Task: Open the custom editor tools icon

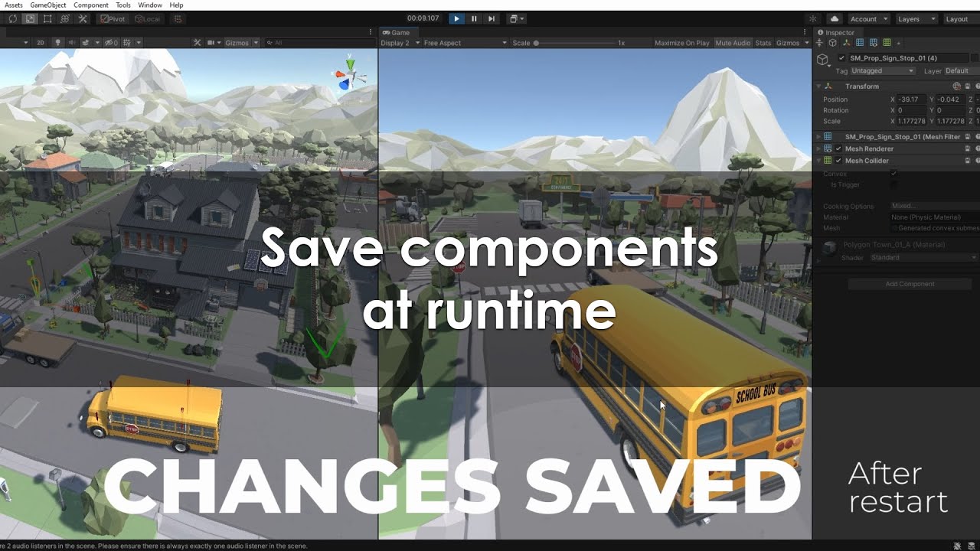Action: tap(82, 19)
